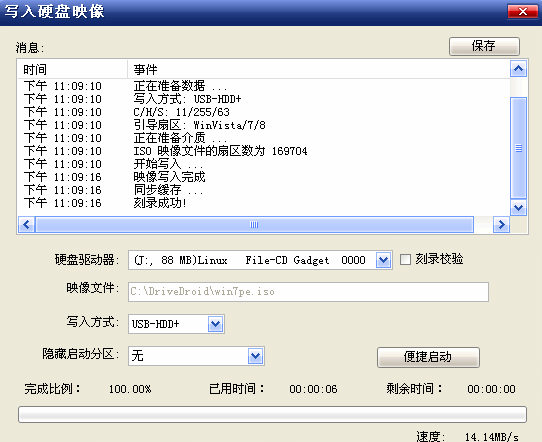Click the horizontal scroll right arrow
This screenshot has width=542, height=442.
pyautogui.click(x=501, y=225)
